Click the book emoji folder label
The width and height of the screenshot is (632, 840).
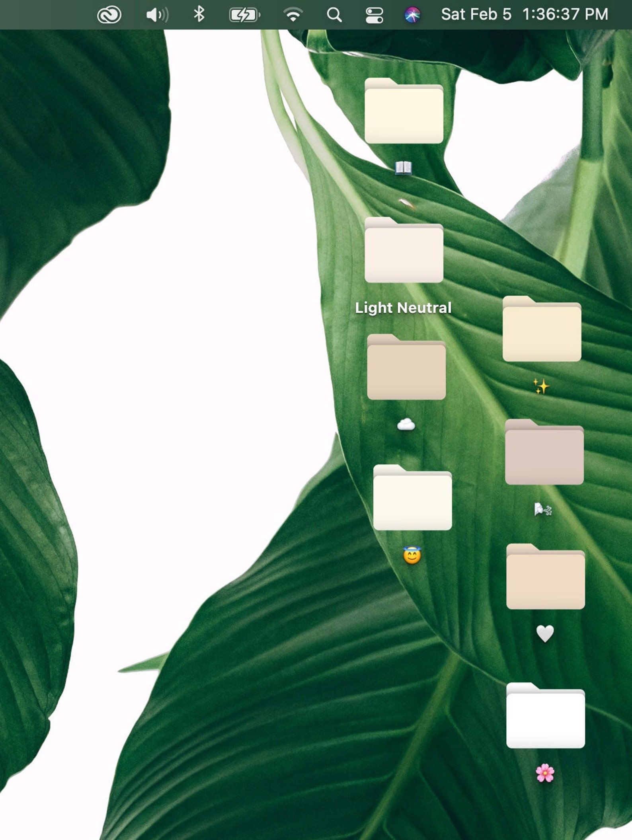coord(403,168)
